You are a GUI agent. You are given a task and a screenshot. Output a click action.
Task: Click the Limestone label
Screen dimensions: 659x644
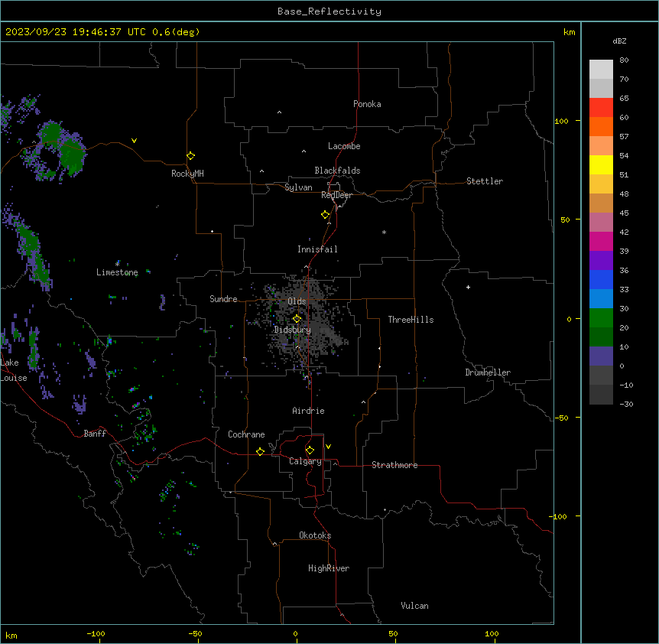[x=117, y=272]
